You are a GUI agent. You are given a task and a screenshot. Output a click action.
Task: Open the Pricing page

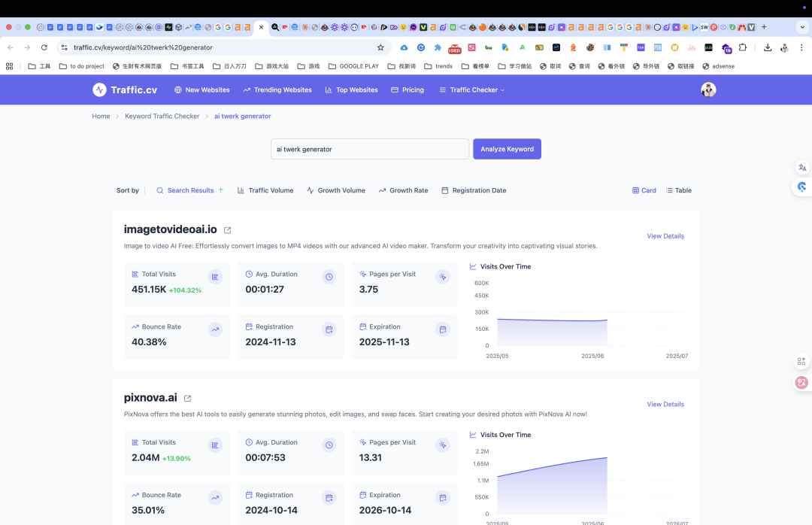click(407, 90)
